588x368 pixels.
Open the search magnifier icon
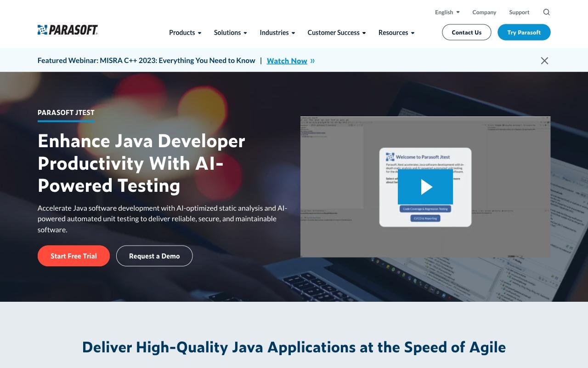click(x=546, y=12)
